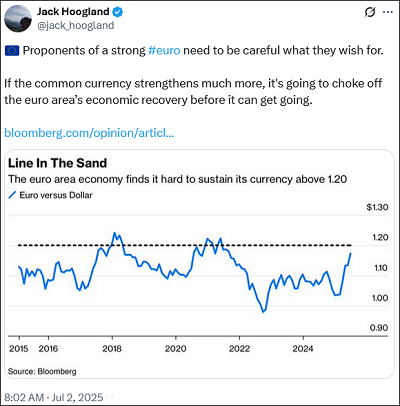
Task: Click the Source: Bloomberg caption
Action: [x=42, y=371]
